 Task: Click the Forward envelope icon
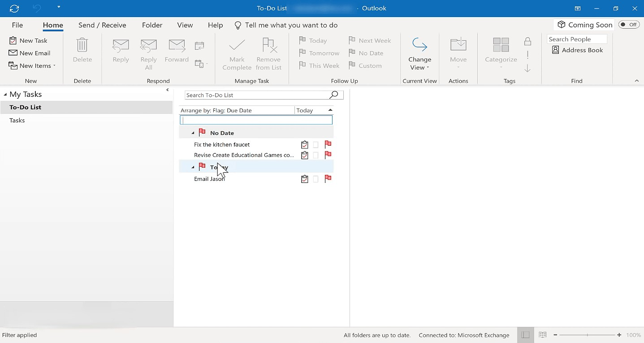click(x=177, y=45)
